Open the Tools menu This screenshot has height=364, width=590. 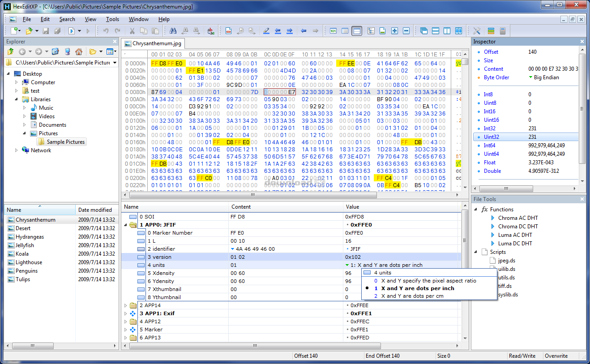pyautogui.click(x=112, y=19)
